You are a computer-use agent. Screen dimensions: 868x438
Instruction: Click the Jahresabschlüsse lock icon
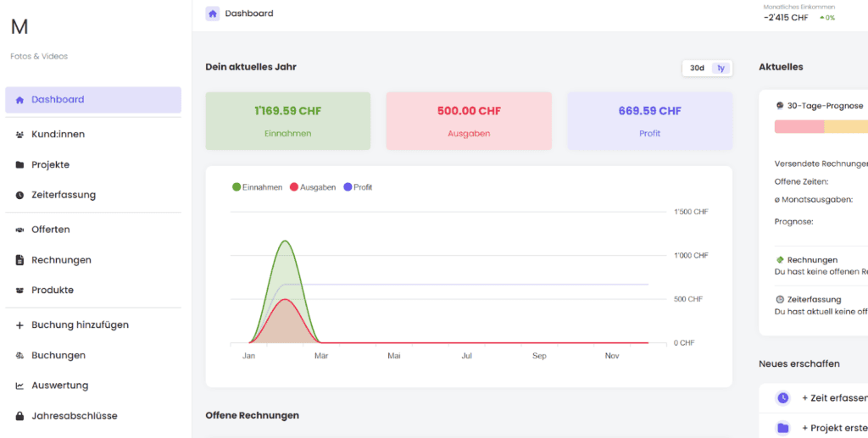[19, 416]
